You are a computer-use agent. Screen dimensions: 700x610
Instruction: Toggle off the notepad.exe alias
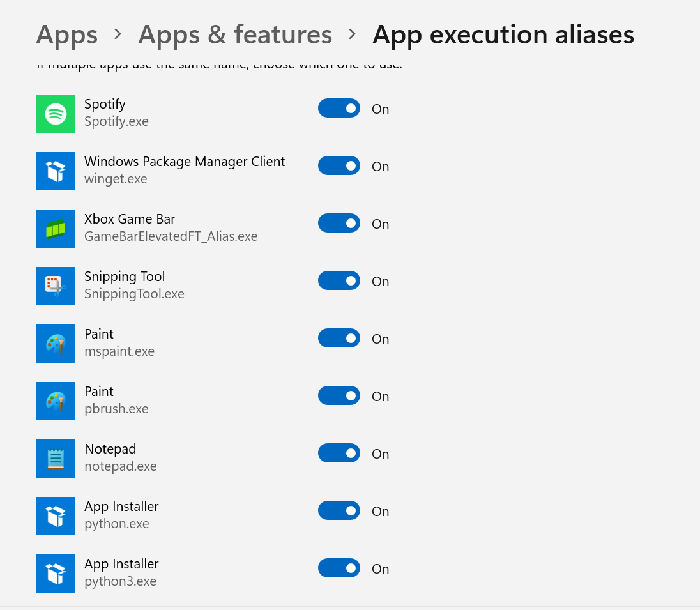click(x=339, y=454)
